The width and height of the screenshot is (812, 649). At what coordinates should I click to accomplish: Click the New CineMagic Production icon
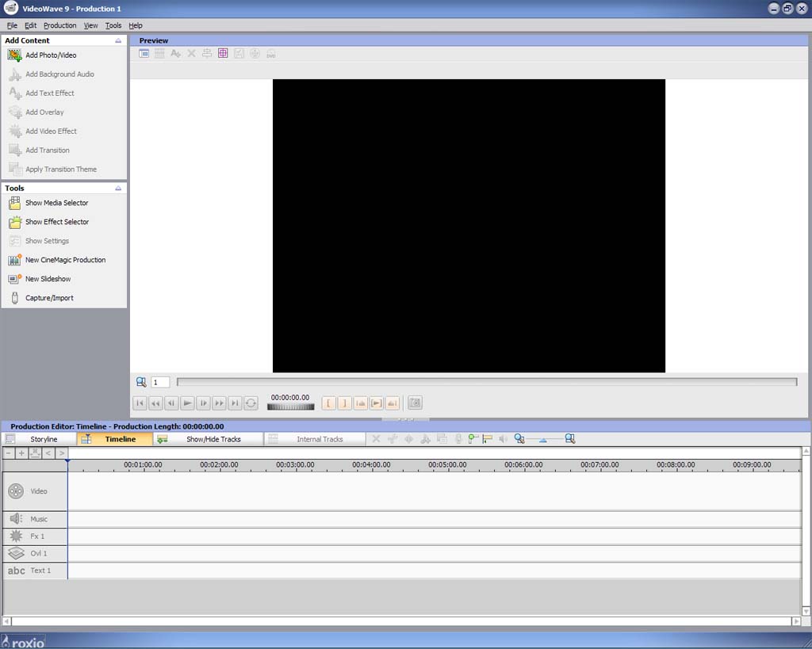click(14, 260)
